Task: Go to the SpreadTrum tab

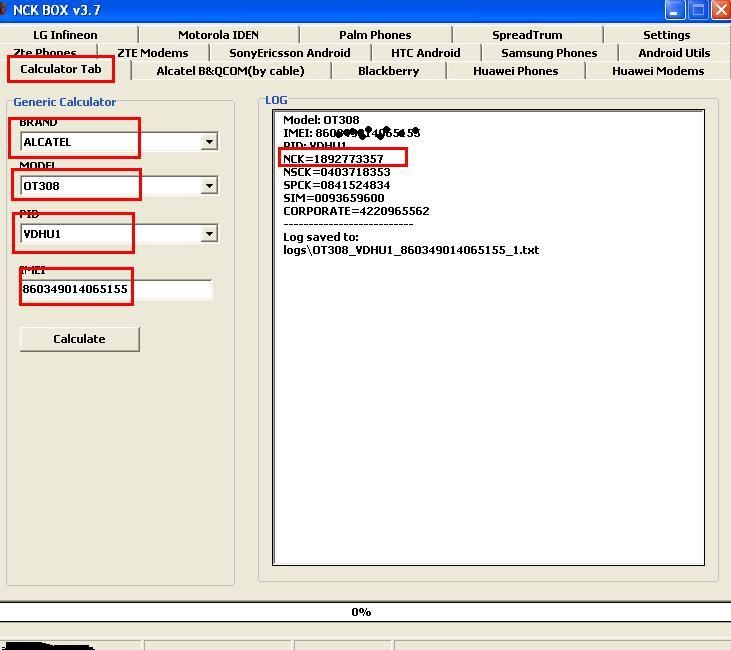Action: tap(527, 35)
